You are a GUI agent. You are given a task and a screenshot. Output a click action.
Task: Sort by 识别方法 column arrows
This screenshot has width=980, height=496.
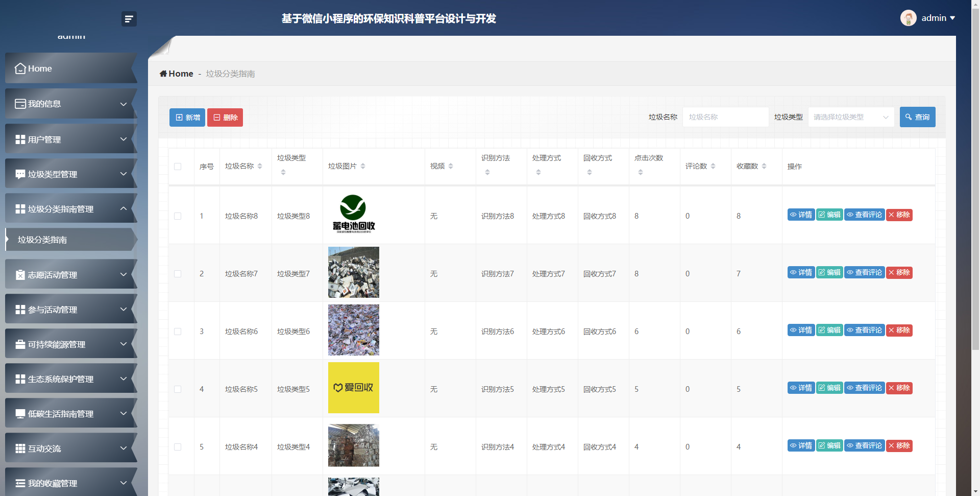tap(487, 172)
